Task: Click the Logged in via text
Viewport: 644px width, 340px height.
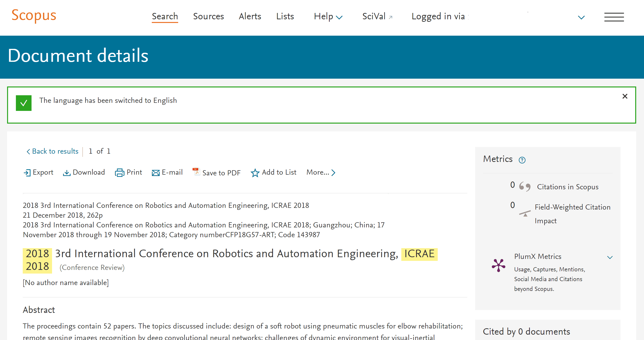Action: tap(438, 17)
